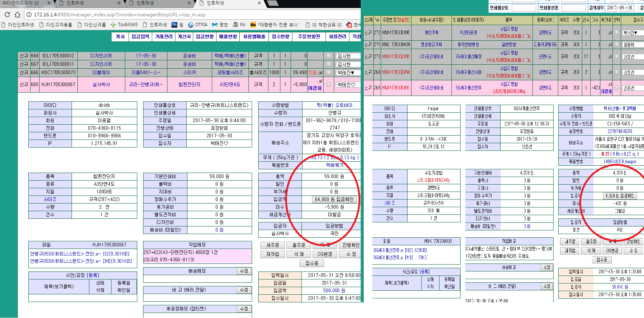Switch to the first ㈜다인애드피아 browser tab

pyautogui.click(x=22, y=3)
